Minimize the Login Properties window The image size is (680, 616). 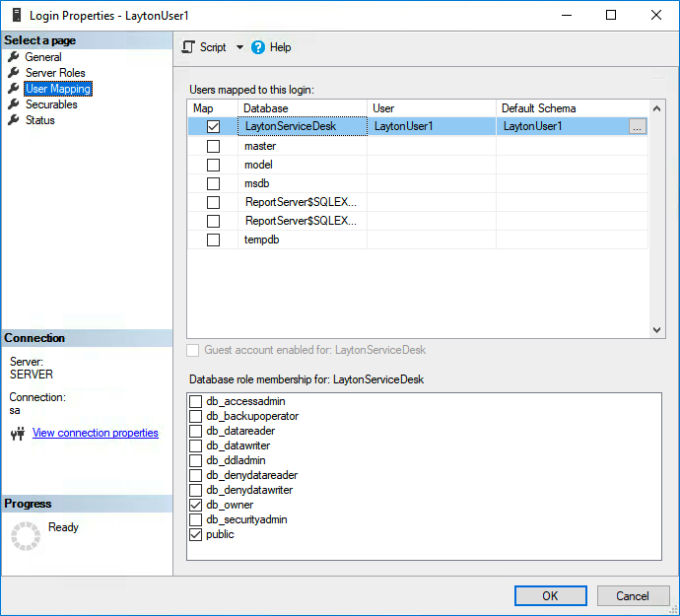tap(567, 15)
